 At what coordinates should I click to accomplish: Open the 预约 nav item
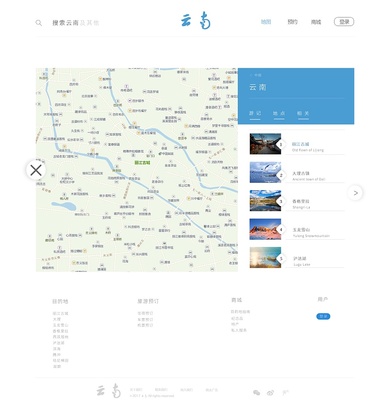(x=292, y=22)
